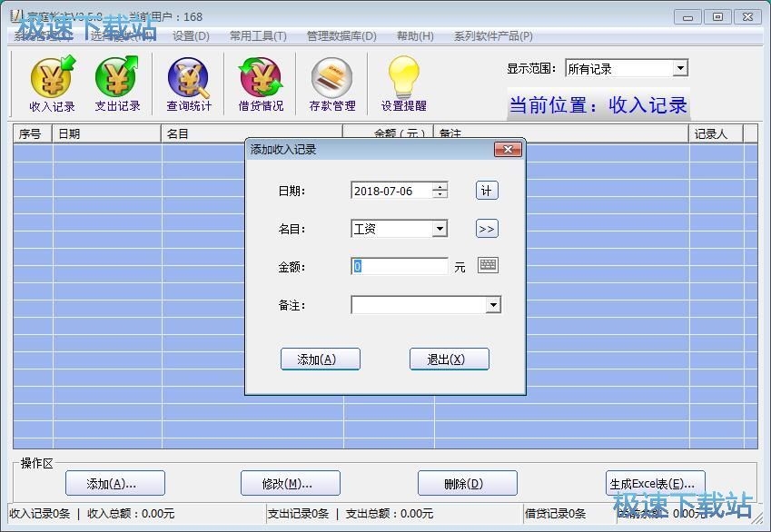Viewport: 771px width, 532px height.
Task: Click the 添加(A) button in dialog
Action: 320,360
